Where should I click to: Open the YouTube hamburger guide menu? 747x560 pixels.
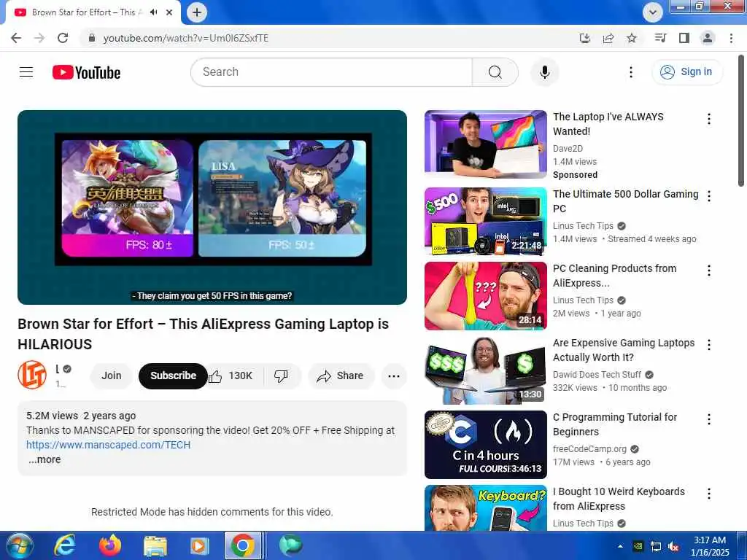26,72
